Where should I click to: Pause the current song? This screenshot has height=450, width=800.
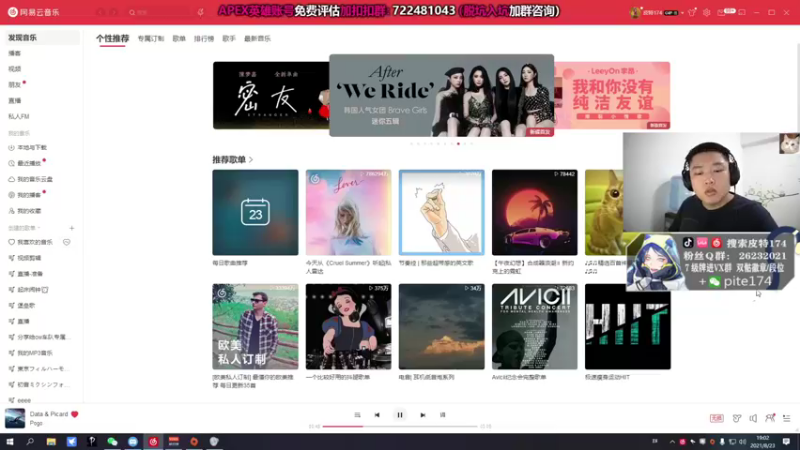pos(399,415)
